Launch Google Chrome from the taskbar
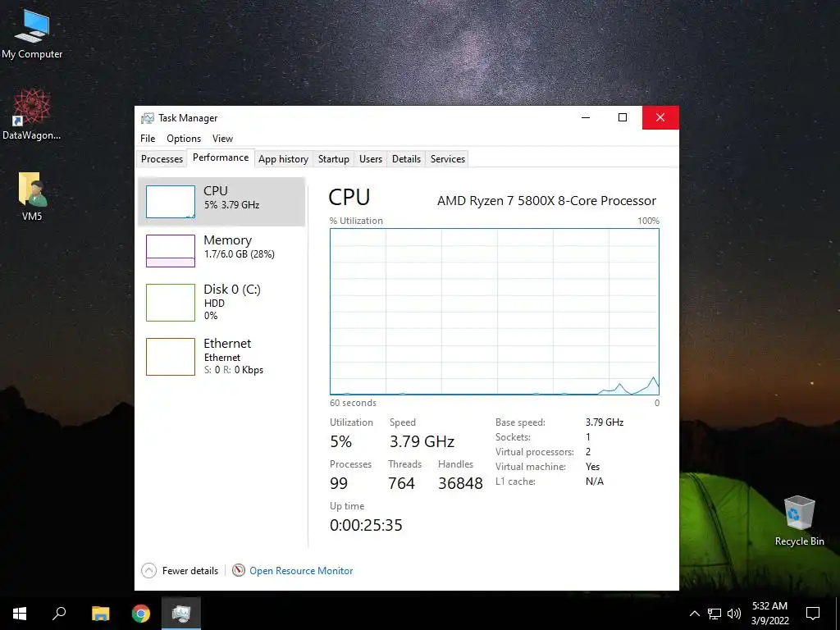The image size is (840, 630). pyautogui.click(x=141, y=614)
